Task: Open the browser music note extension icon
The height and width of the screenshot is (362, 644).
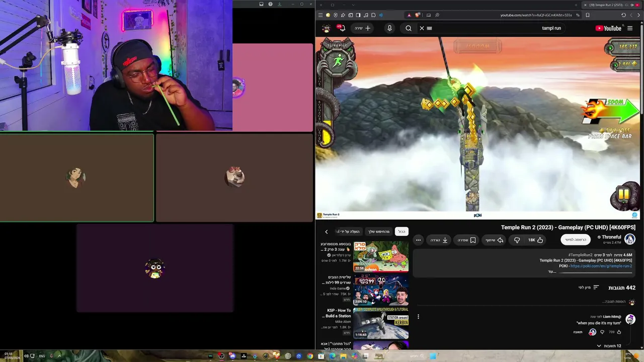Action: click(366, 15)
